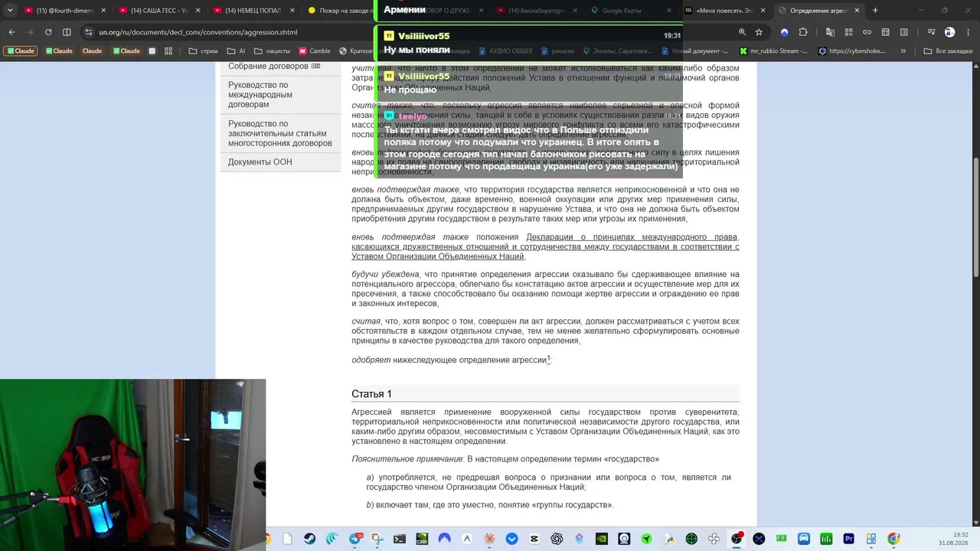
Task: Open Steam from the taskbar
Action: tap(309, 539)
